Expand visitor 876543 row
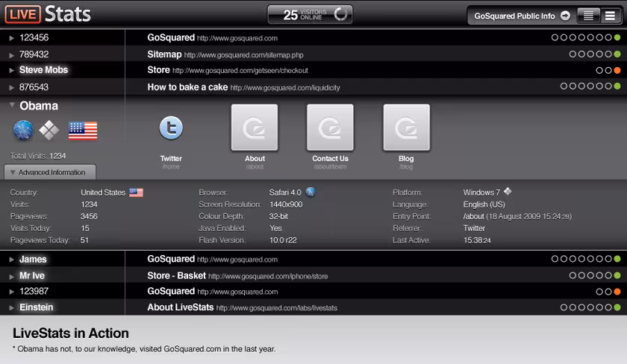This screenshot has height=364, width=627. (x=12, y=87)
